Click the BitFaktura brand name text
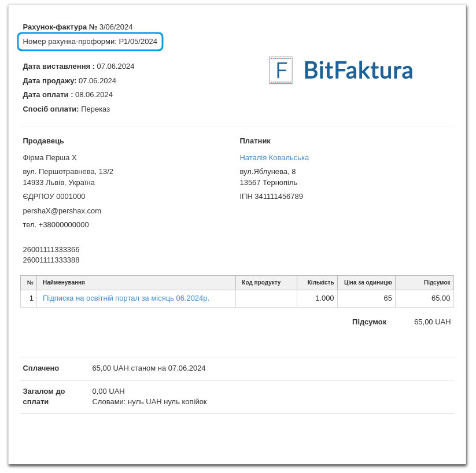 coord(358,71)
